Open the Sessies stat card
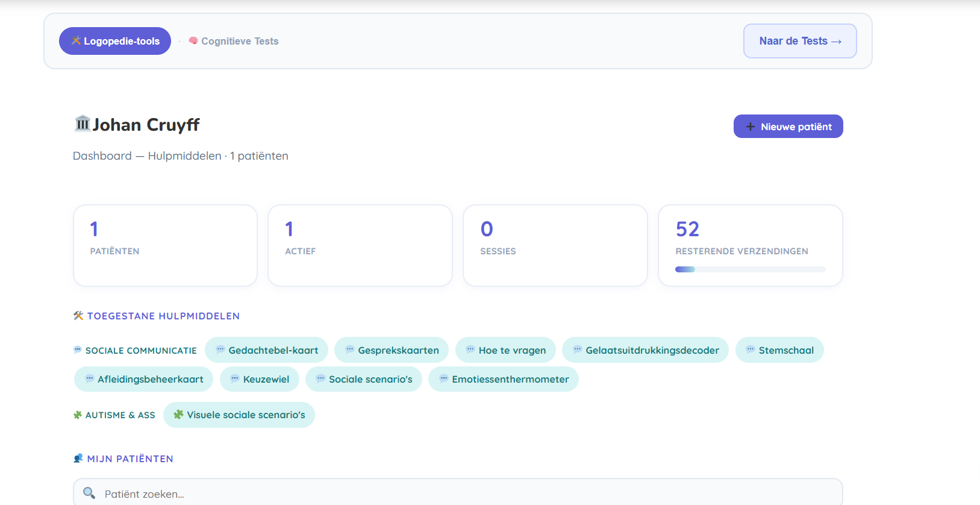The height and width of the screenshot is (505, 980). 555,245
